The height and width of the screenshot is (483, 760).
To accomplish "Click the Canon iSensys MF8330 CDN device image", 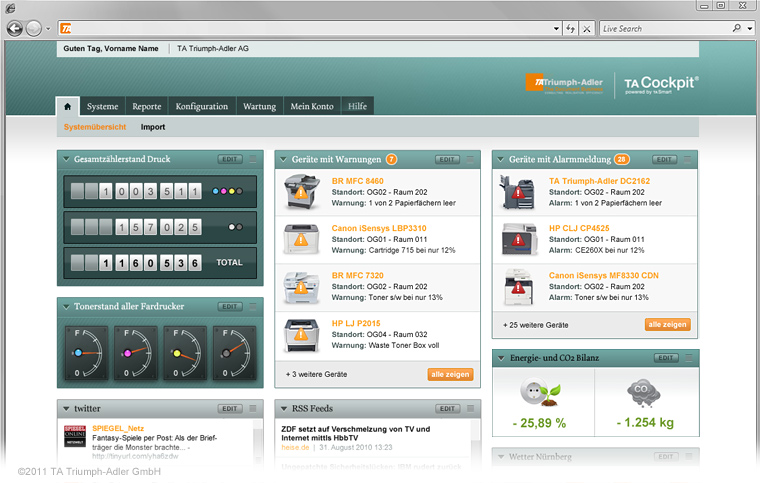I will click(519, 287).
